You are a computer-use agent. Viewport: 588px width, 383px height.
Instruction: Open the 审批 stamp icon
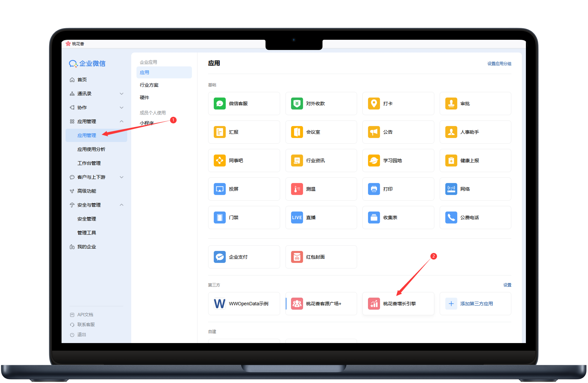tap(451, 103)
